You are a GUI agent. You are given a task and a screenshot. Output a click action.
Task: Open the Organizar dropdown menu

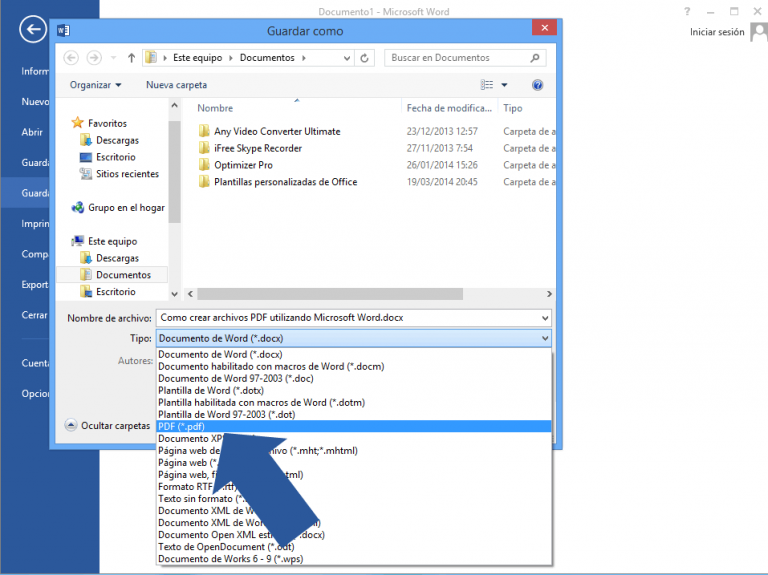pyautogui.click(x=96, y=85)
